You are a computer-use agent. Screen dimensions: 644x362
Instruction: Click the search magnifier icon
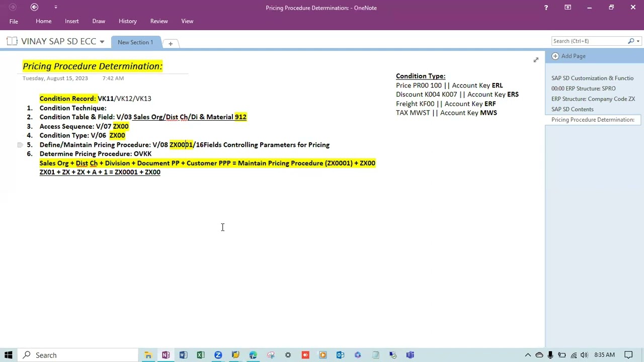(x=631, y=41)
